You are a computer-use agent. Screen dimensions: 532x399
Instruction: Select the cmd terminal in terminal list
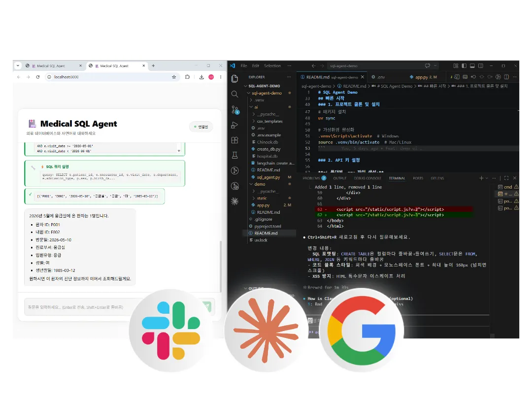[x=508, y=187]
